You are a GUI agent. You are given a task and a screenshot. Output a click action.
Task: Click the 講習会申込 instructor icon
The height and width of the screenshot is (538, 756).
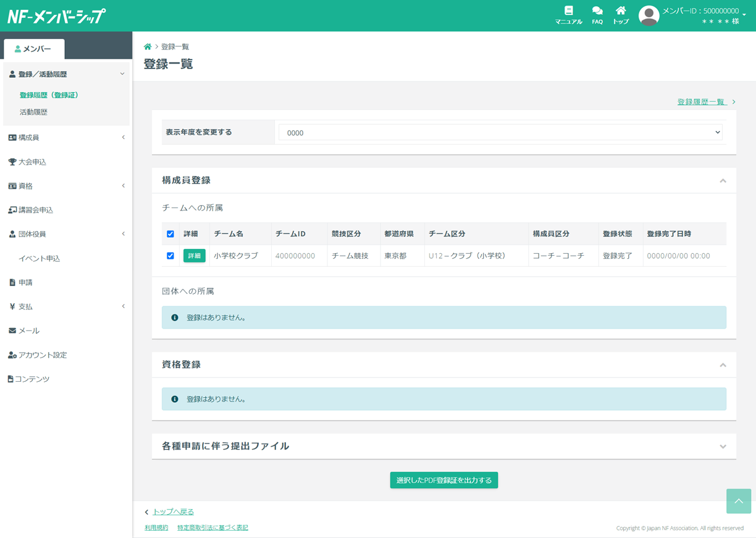(x=12, y=210)
